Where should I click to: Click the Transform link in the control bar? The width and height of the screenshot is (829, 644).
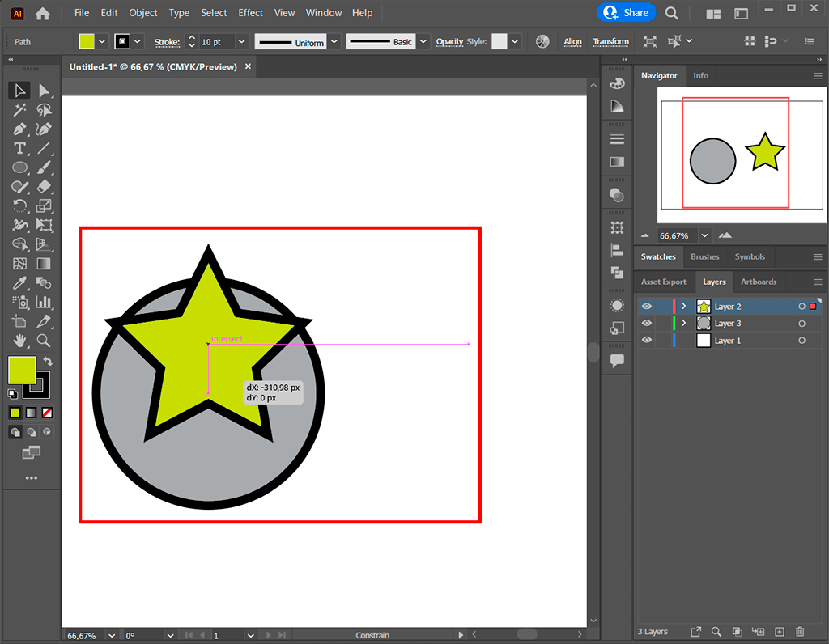click(x=610, y=41)
